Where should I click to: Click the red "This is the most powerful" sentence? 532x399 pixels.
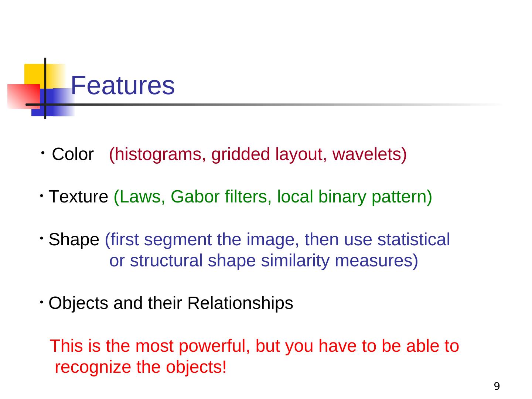tap(255, 346)
